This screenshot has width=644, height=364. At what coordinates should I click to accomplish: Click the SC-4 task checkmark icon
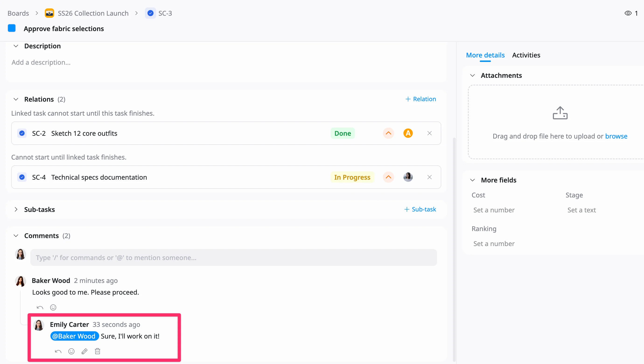(22, 177)
